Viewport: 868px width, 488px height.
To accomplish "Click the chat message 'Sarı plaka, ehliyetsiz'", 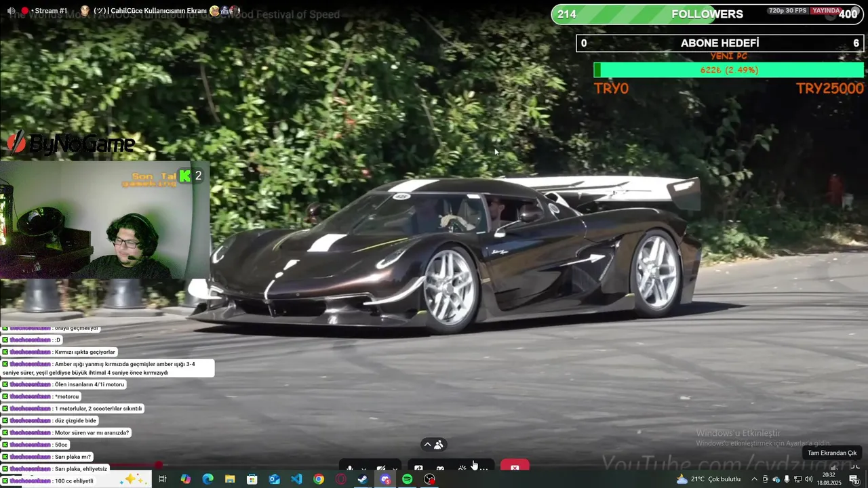I will (81, 468).
